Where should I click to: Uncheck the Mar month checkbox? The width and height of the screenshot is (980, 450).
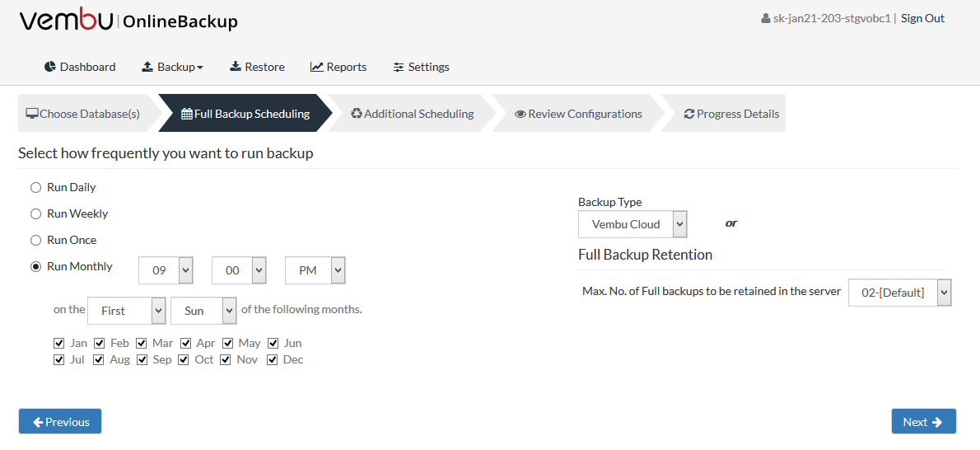[x=142, y=343]
